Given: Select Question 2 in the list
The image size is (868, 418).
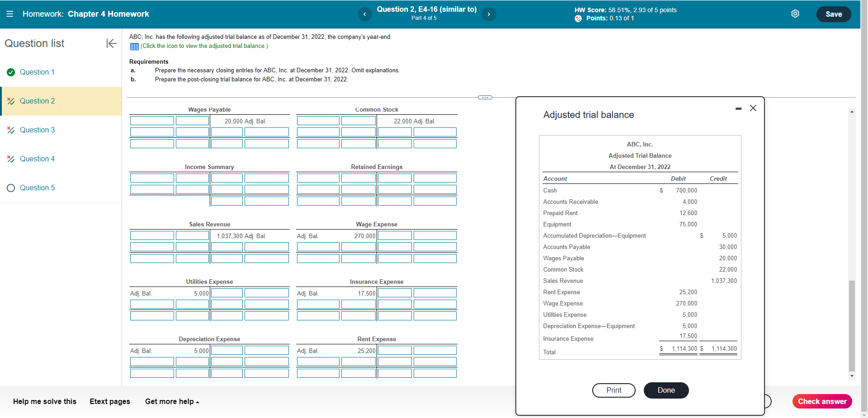Looking at the screenshot, I should point(37,101).
